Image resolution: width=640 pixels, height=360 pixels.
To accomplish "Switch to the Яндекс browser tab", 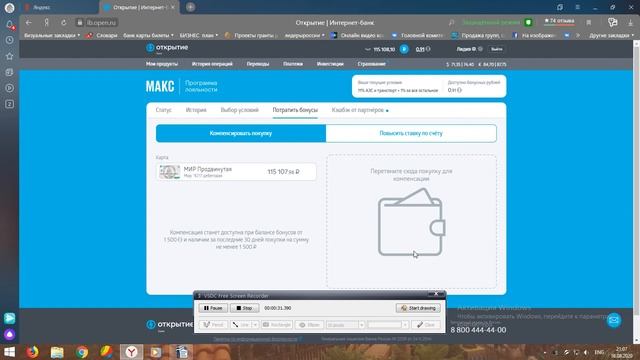I will tap(59, 7).
